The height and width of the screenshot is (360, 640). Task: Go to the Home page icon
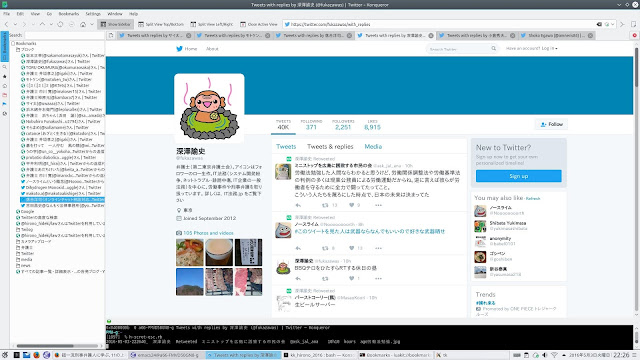(83, 24)
